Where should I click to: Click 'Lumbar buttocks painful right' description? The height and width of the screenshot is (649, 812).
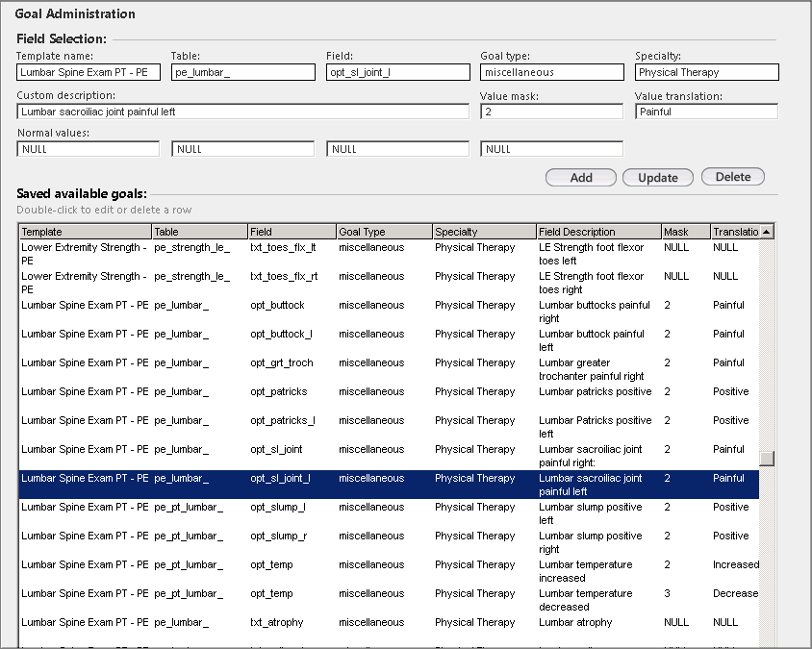pyautogui.click(x=595, y=312)
